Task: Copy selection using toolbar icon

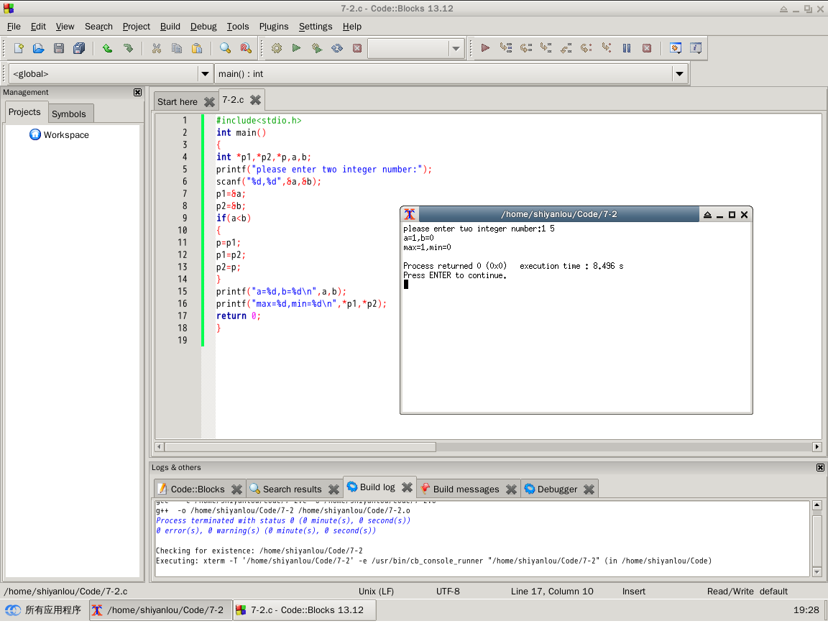Action: [x=176, y=49]
